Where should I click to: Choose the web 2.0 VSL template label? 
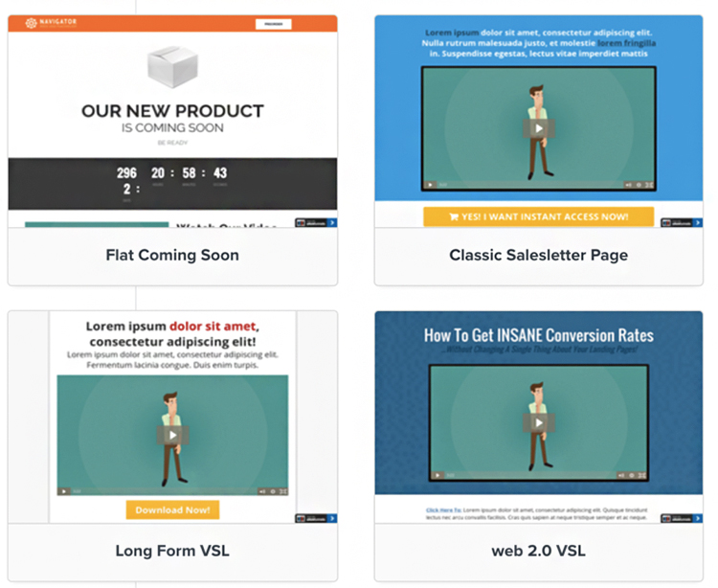pyautogui.click(x=538, y=551)
